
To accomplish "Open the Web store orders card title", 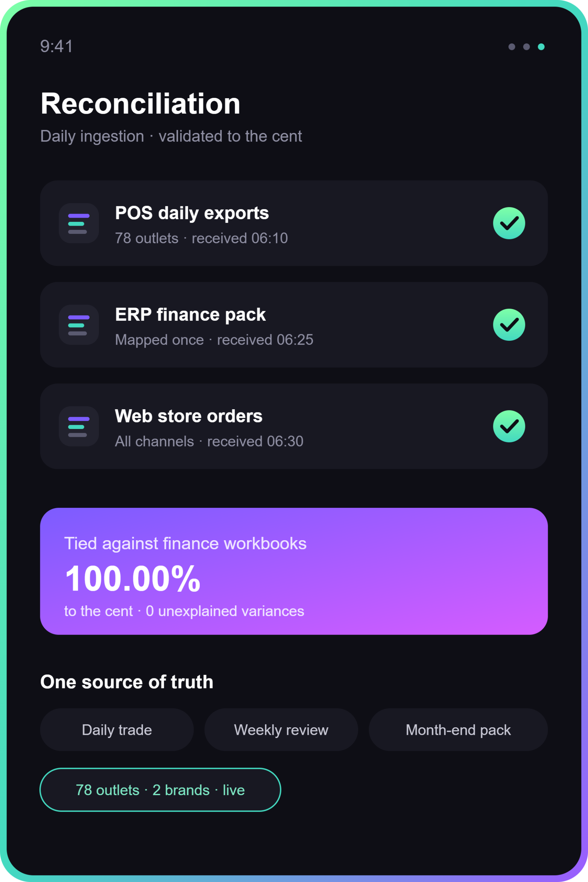I will click(x=189, y=416).
